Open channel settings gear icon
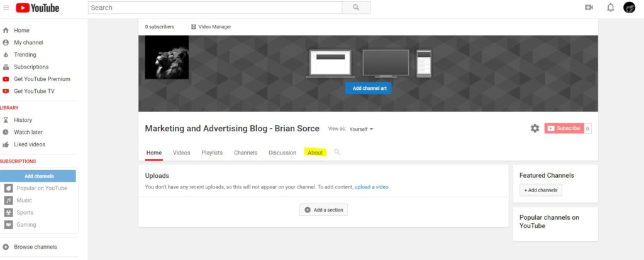 535,128
